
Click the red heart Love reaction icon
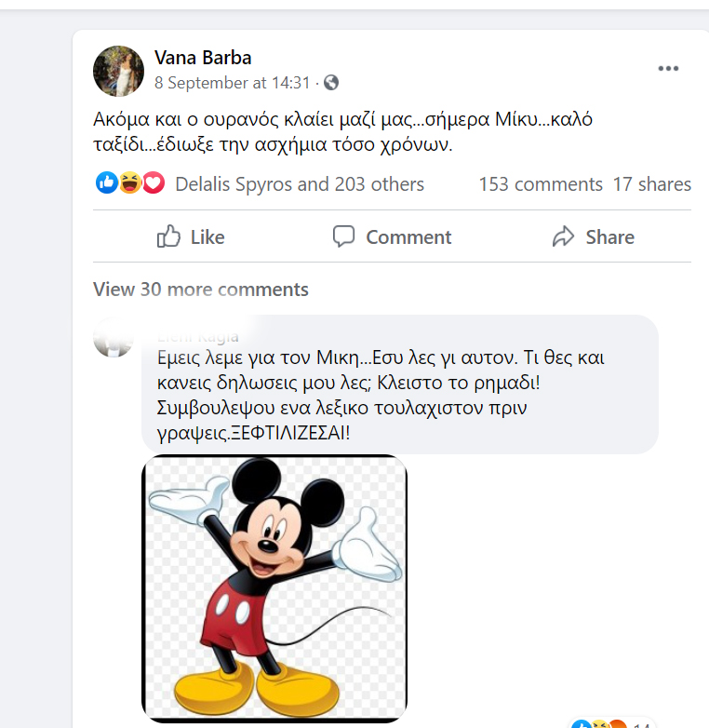coord(154,183)
